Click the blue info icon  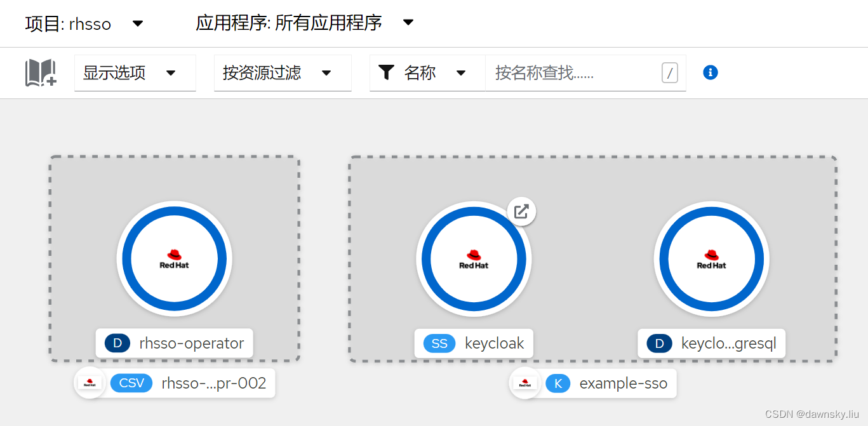[x=711, y=72]
